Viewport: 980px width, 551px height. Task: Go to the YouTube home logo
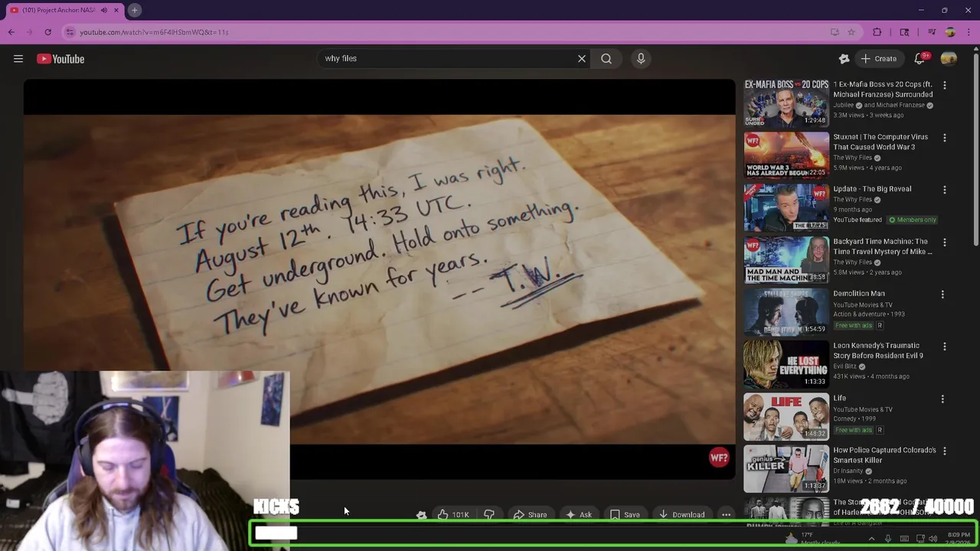tap(60, 59)
